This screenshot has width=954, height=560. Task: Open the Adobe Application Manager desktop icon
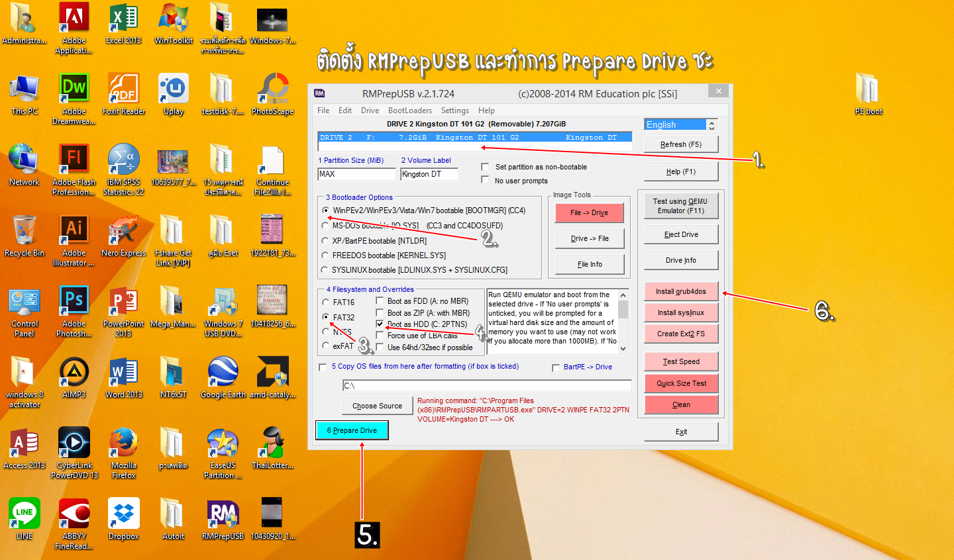[x=74, y=28]
